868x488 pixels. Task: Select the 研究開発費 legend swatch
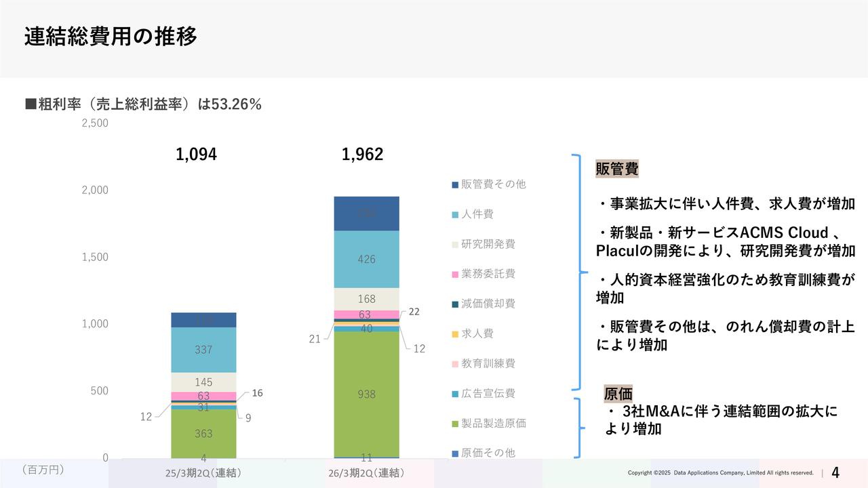[x=455, y=245]
